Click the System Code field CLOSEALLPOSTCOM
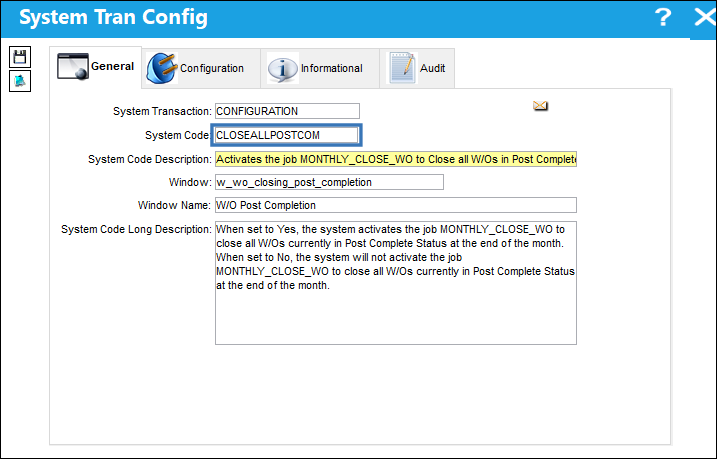The image size is (717, 459). point(286,135)
